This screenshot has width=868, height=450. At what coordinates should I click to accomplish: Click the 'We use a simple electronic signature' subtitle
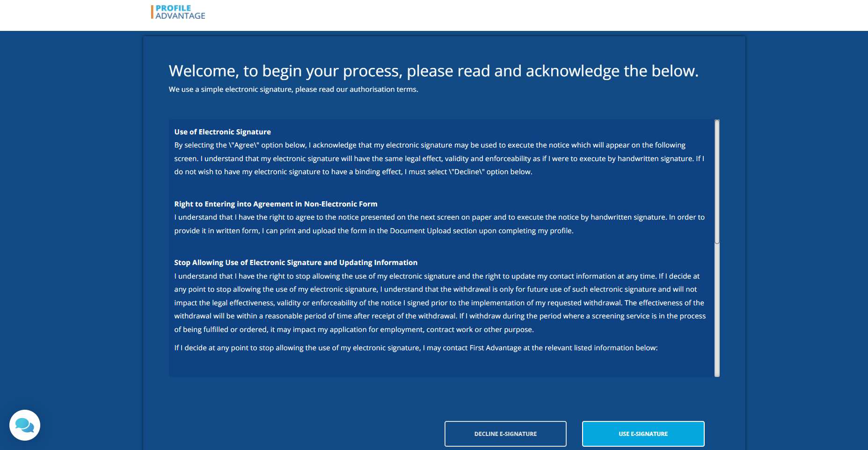[293, 89]
